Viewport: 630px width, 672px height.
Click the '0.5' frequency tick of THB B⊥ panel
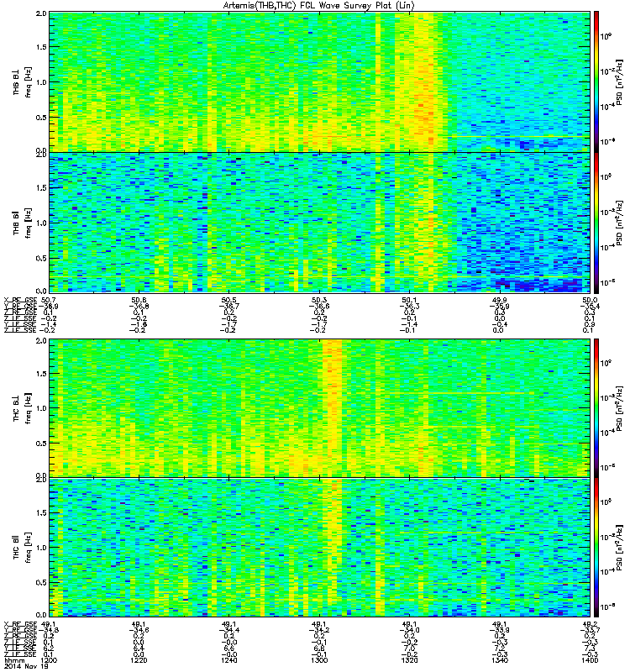tap(41, 118)
